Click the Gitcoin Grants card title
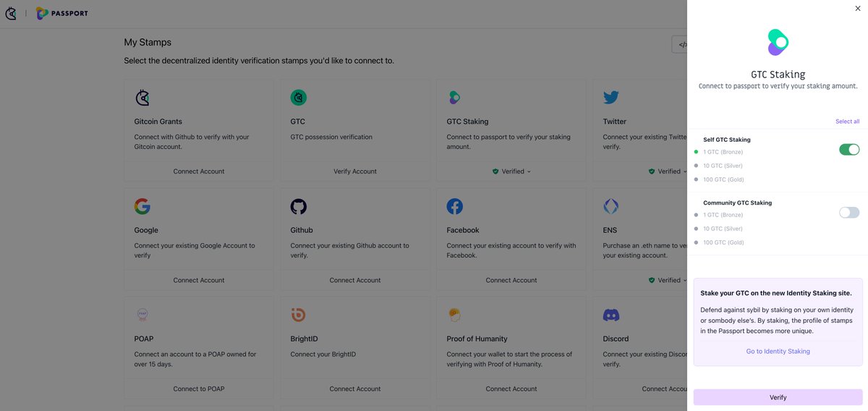This screenshot has height=411, width=868. click(158, 122)
